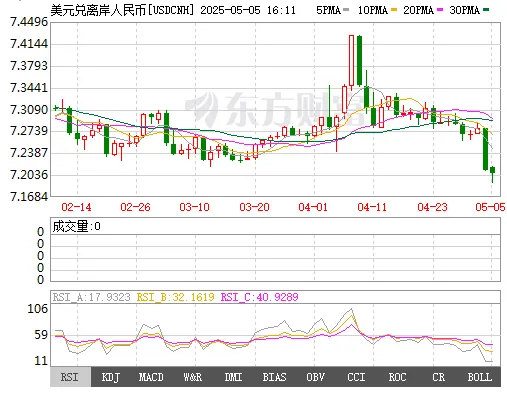Open the BOLL indicator tab
The height and width of the screenshot is (408, 507).
point(480,377)
